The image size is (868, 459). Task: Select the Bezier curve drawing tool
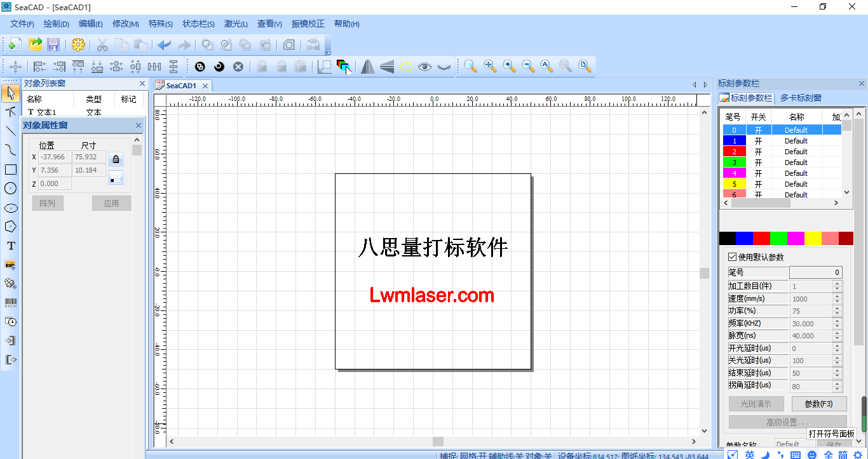[x=10, y=150]
